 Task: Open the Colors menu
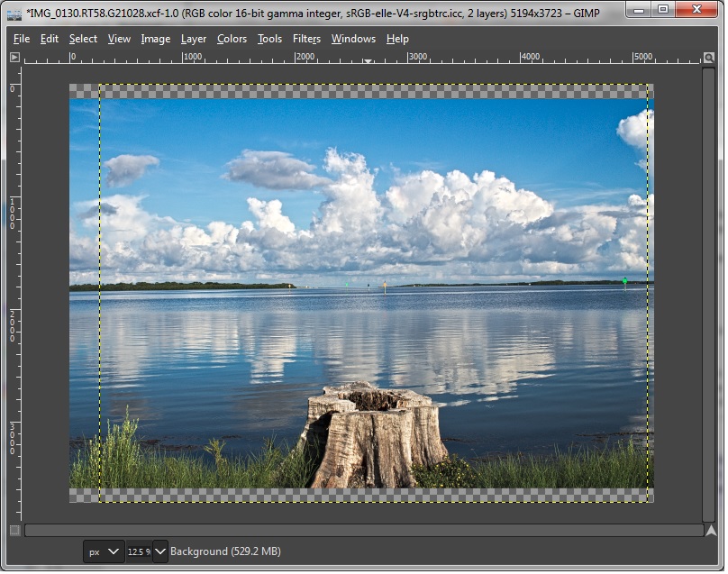[232, 39]
